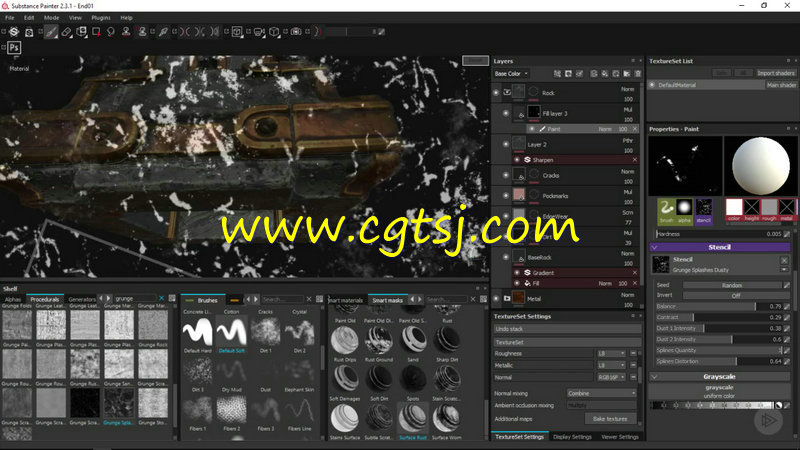This screenshot has height=450, width=800.
Task: Open Normal mixing Combine dropdown
Action: point(602,393)
